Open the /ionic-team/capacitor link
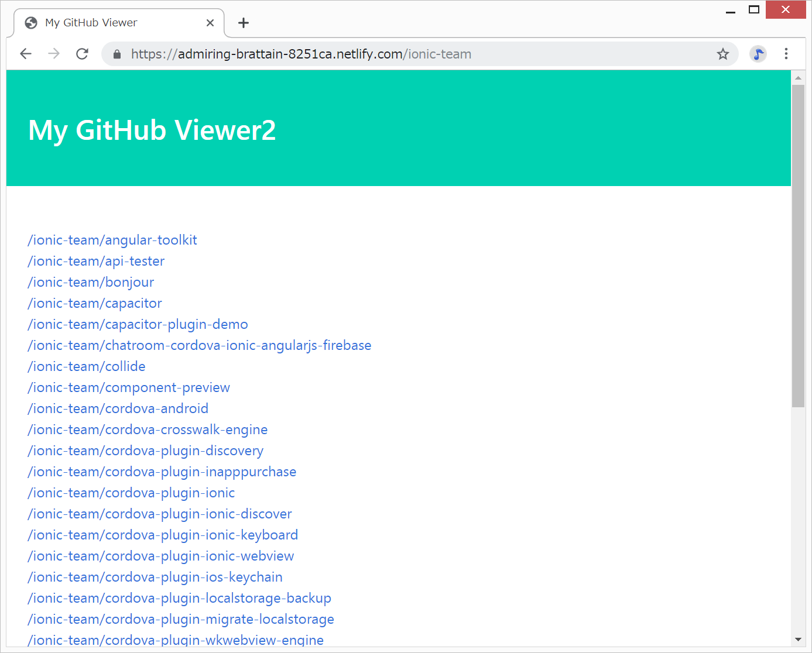Viewport: 812px width, 653px height. (x=95, y=303)
